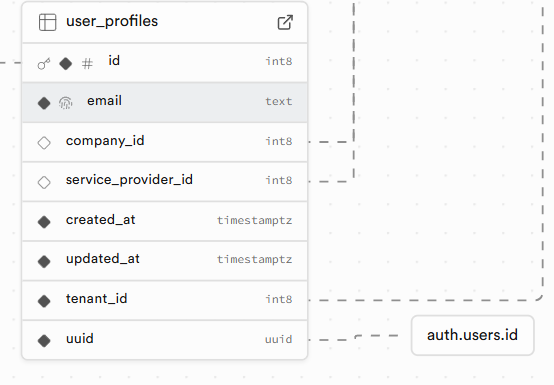The width and height of the screenshot is (554, 385).
Task: Select the tenant_id column name
Action: coord(96,299)
